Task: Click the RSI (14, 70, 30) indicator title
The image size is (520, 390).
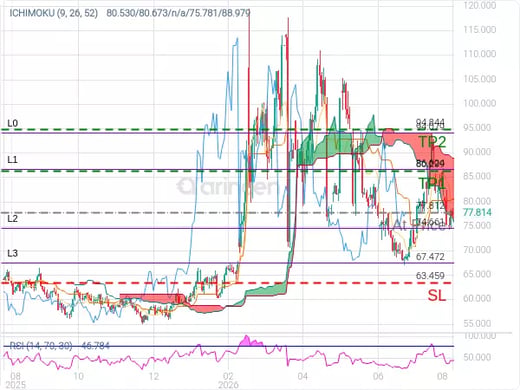Action: tap(41, 346)
